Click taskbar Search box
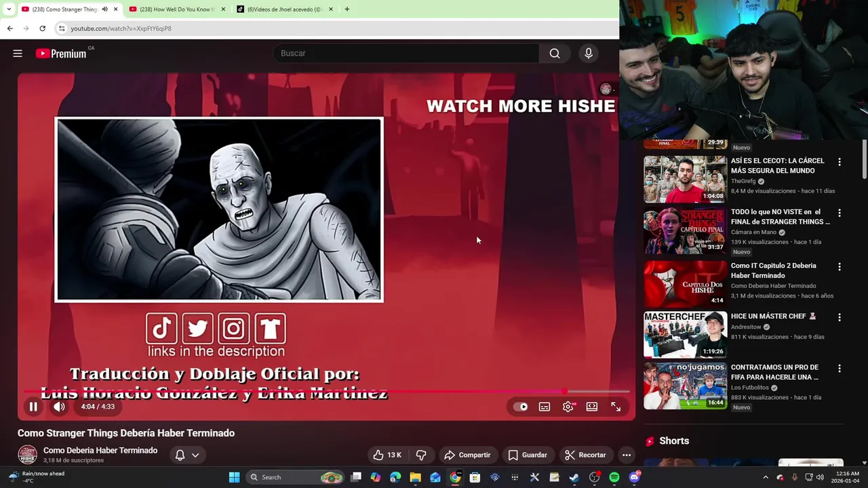This screenshot has width=868, height=488. pyautogui.click(x=295, y=477)
